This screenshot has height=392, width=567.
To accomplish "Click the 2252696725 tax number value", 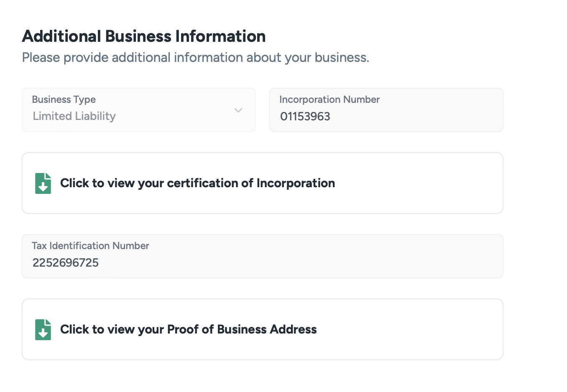I will (x=66, y=263).
